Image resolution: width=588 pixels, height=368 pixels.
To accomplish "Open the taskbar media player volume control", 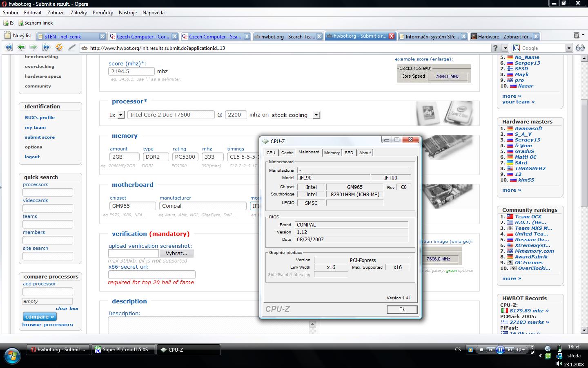I will point(520,350).
